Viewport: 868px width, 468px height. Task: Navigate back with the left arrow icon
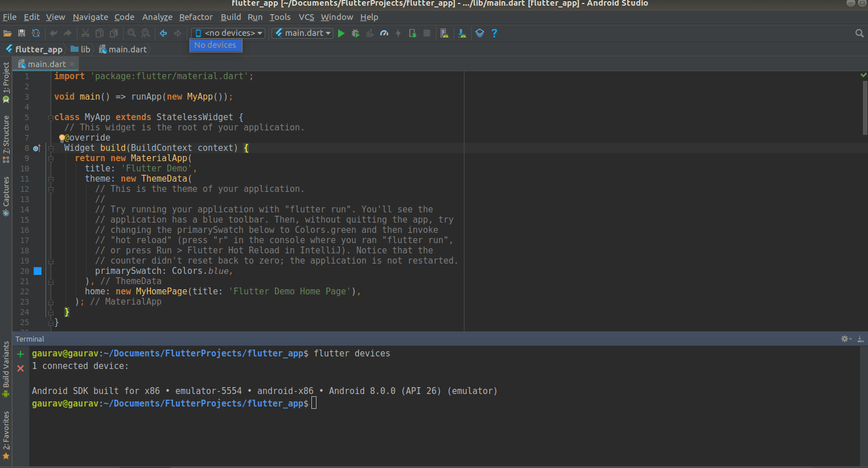click(163, 33)
